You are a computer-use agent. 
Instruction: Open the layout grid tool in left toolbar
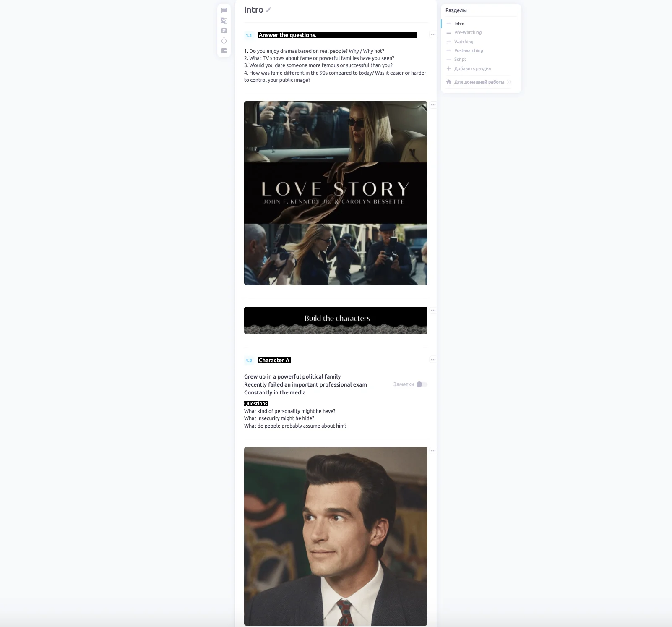pyautogui.click(x=224, y=51)
